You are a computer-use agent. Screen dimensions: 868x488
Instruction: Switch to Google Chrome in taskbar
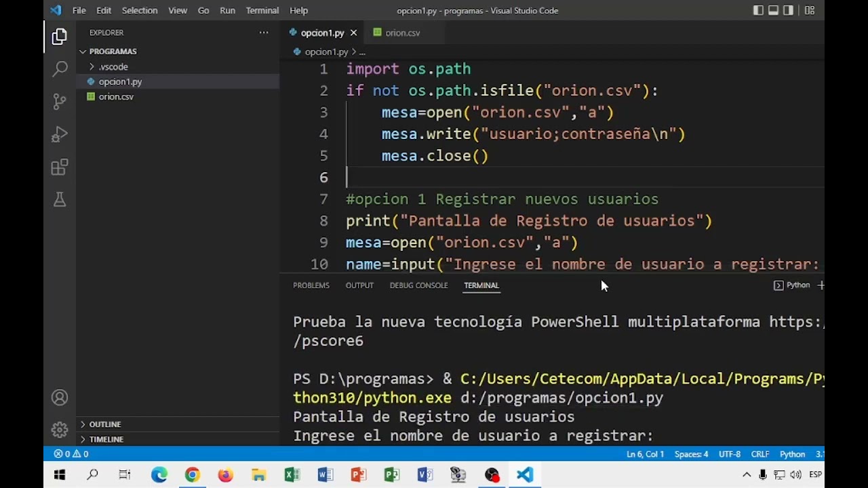point(192,475)
